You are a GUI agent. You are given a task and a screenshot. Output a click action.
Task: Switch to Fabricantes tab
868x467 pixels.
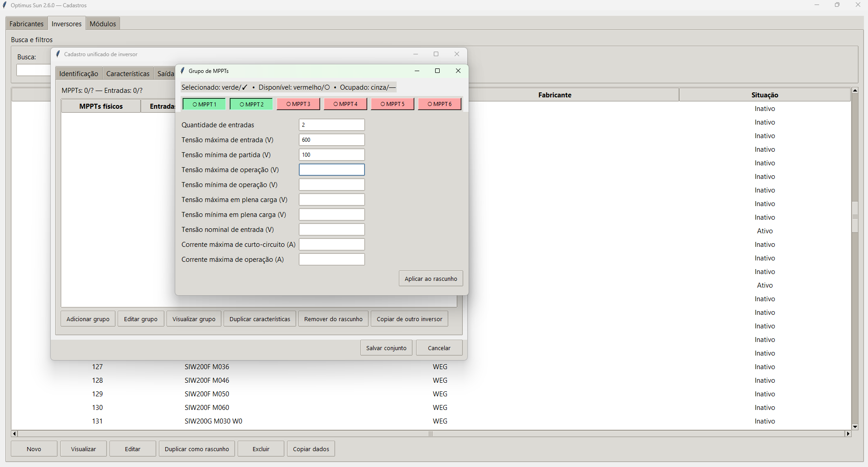27,24
